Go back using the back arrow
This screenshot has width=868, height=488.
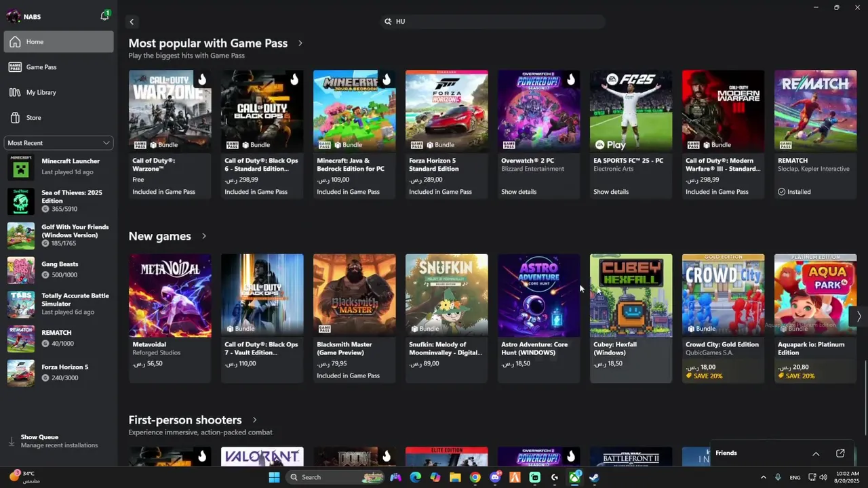click(x=132, y=22)
